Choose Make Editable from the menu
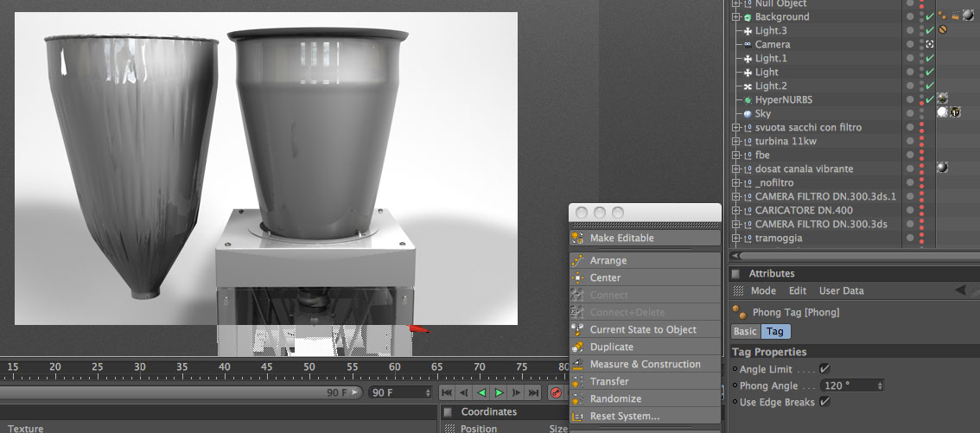 point(621,238)
